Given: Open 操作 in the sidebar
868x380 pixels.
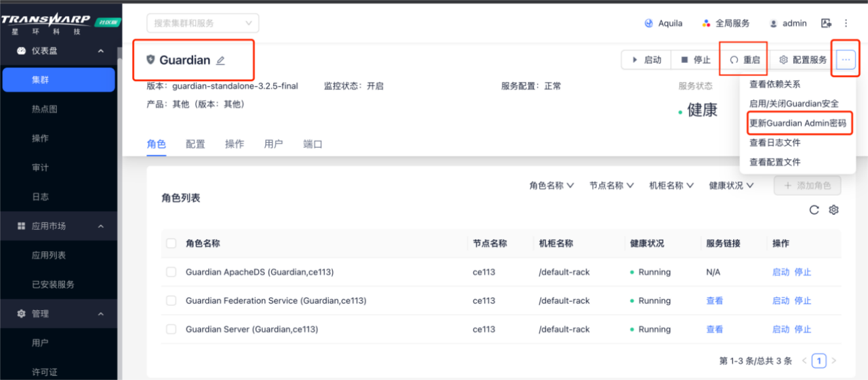Looking at the screenshot, I should pos(59,138).
